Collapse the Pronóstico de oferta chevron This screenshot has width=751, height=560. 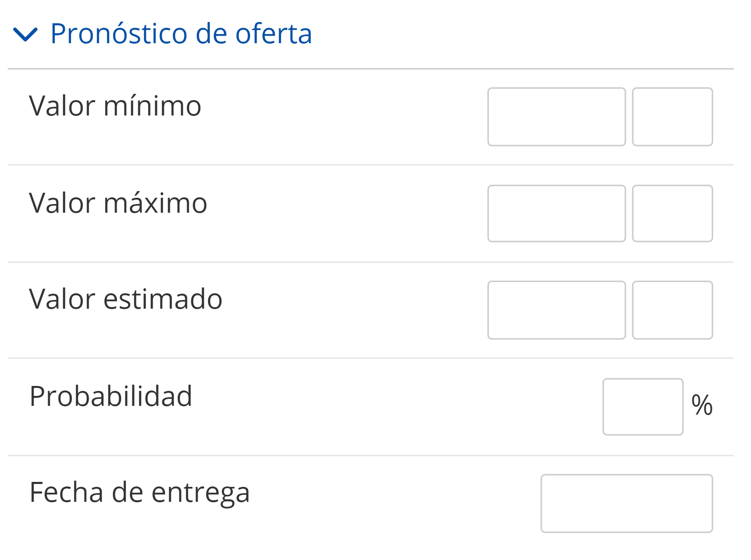pos(25,34)
